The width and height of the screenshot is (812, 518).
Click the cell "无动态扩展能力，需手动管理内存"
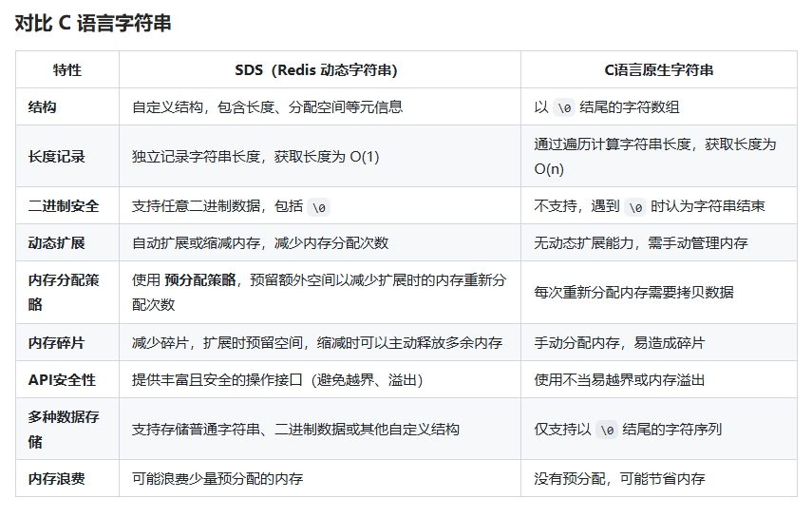tap(641, 243)
